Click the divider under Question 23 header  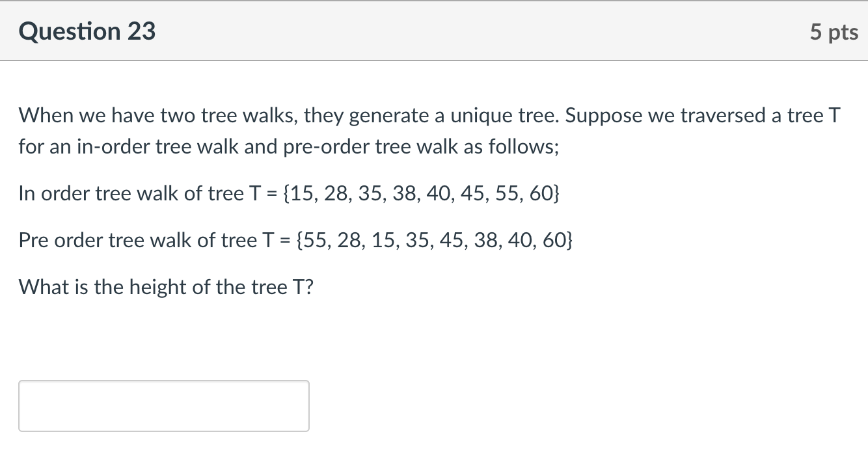point(434,61)
